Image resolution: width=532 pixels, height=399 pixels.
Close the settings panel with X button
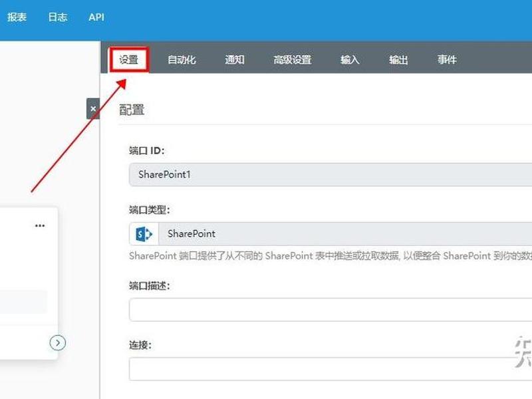click(93, 108)
